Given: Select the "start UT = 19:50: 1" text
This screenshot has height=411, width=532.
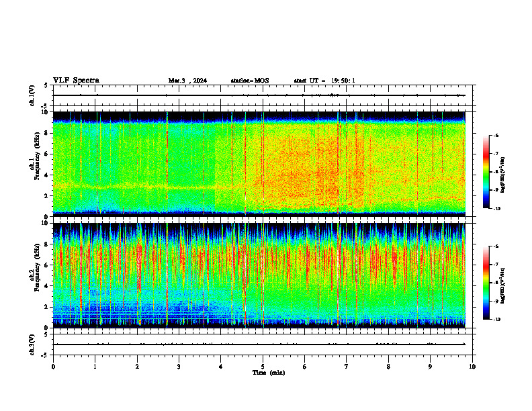Looking at the screenshot, I should tap(324, 81).
